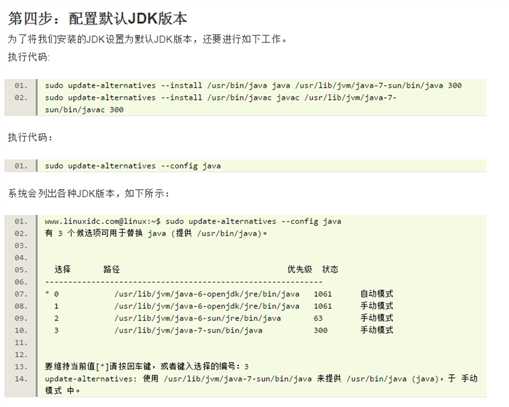Screen dimensions: 509x407
Task: Click the terminal prompt line www.linuxidc.com@linux
Action: pos(193,221)
